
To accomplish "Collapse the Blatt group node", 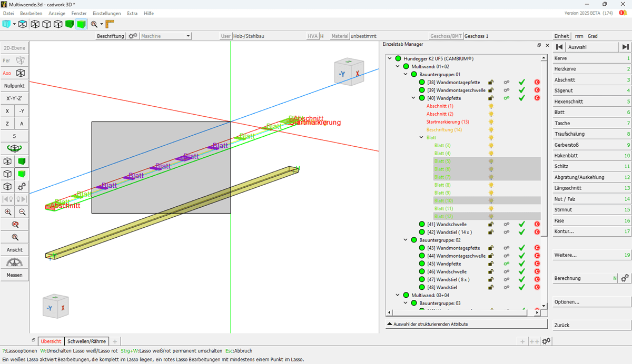I will pos(421,138).
